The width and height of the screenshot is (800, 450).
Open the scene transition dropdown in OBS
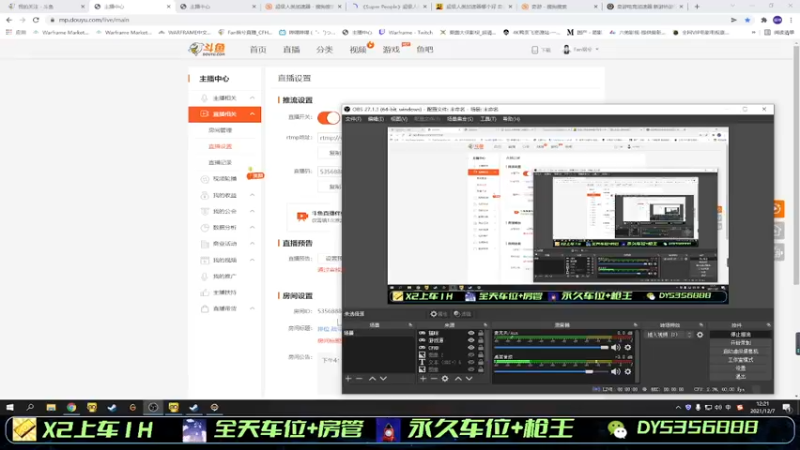tap(669, 335)
